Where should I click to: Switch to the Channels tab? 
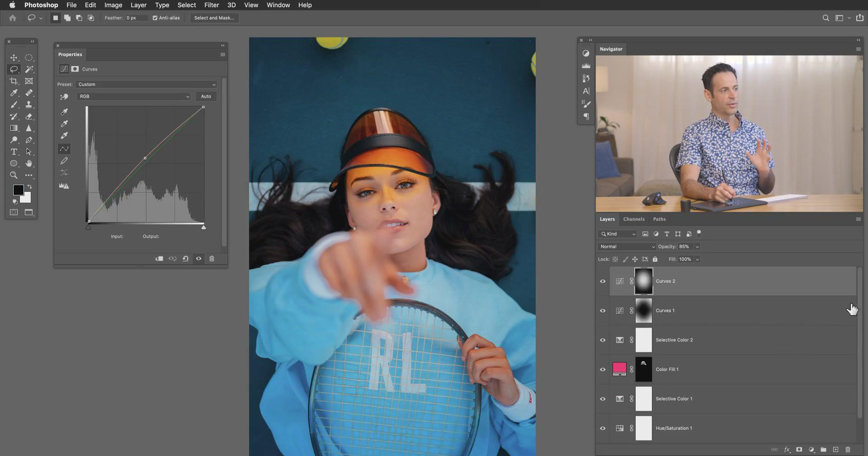click(x=633, y=219)
